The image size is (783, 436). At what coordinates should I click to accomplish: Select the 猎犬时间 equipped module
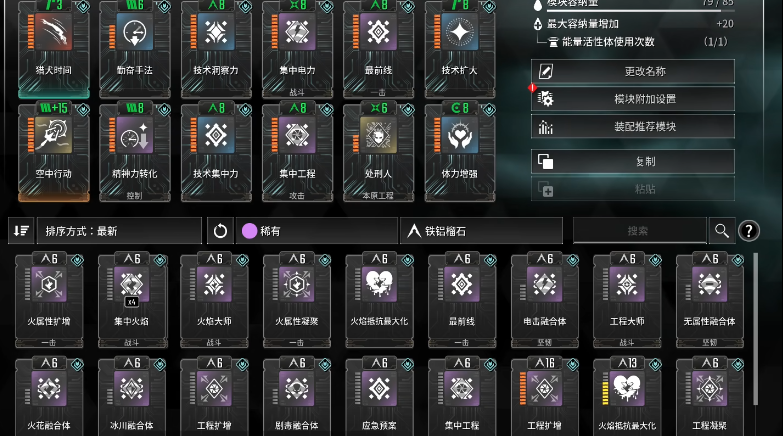(53, 48)
